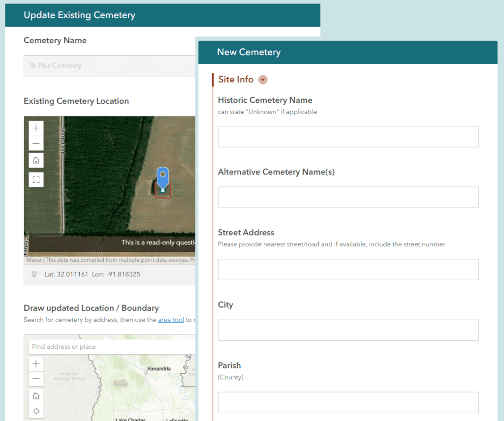504x421 pixels.
Task: Click the Draw updated Location / Boundary heading
Action: [x=91, y=308]
